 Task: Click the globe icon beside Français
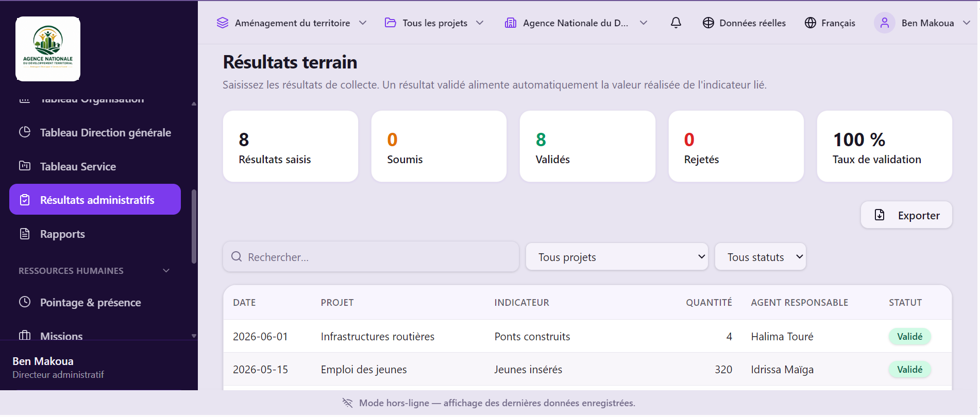click(810, 23)
